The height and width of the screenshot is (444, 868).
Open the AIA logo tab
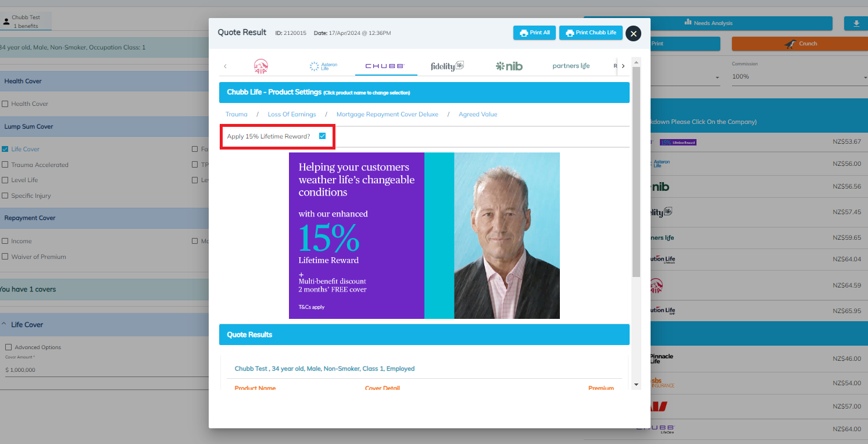[261, 66]
